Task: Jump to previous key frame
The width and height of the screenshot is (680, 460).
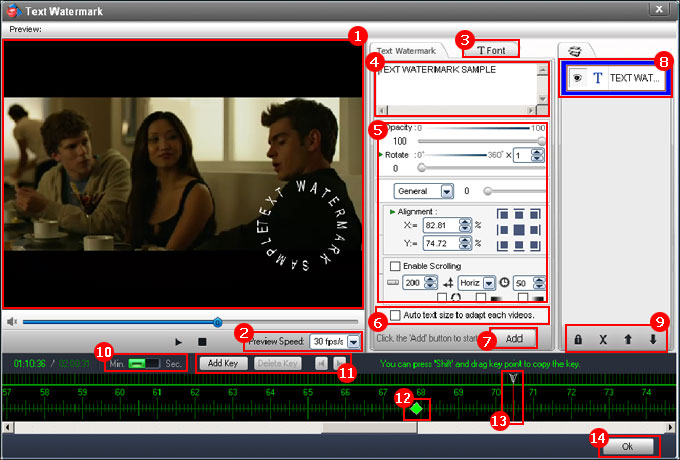Action: (321, 363)
